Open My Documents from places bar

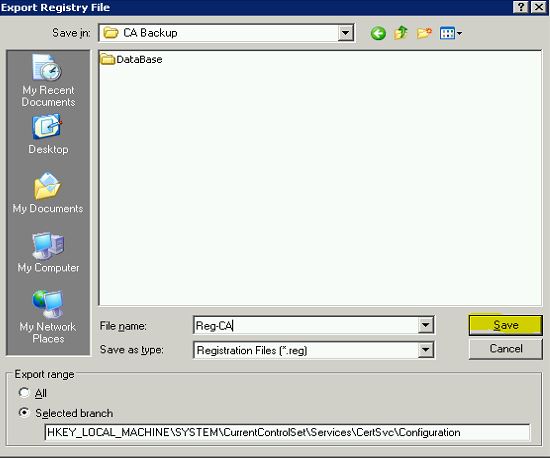pos(48,193)
